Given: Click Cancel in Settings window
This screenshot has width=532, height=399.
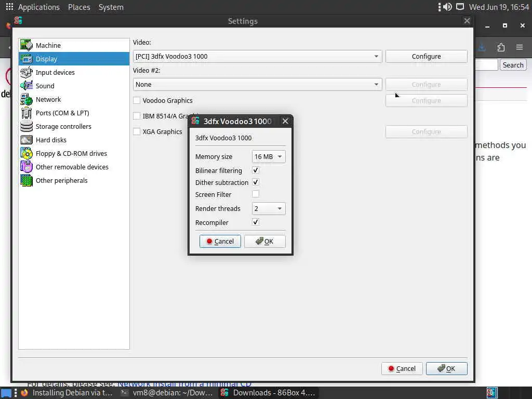Looking at the screenshot, I should (402, 368).
